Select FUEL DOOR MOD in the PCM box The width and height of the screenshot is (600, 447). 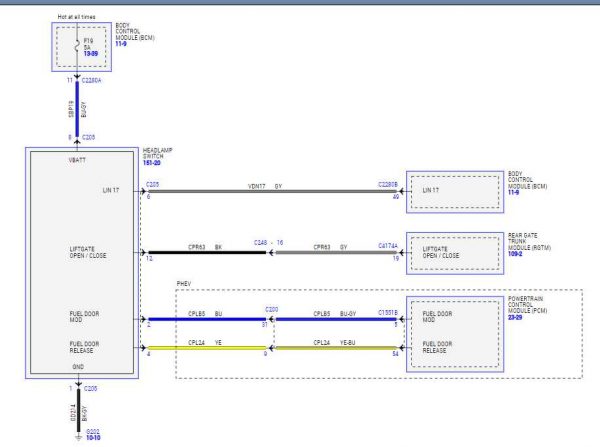437,316
